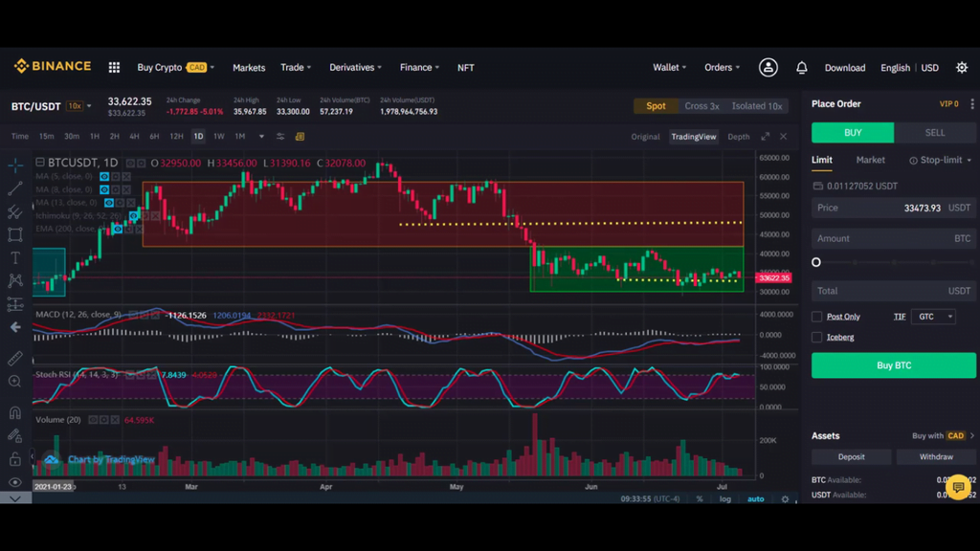The width and height of the screenshot is (980, 551).
Task: Switch to the Depth chart view
Action: pyautogui.click(x=738, y=136)
